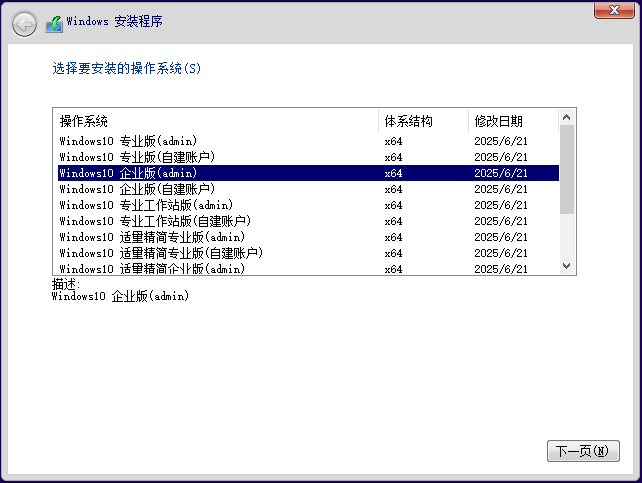The width and height of the screenshot is (642, 483).
Task: Click the back arrow button
Action: (24, 24)
